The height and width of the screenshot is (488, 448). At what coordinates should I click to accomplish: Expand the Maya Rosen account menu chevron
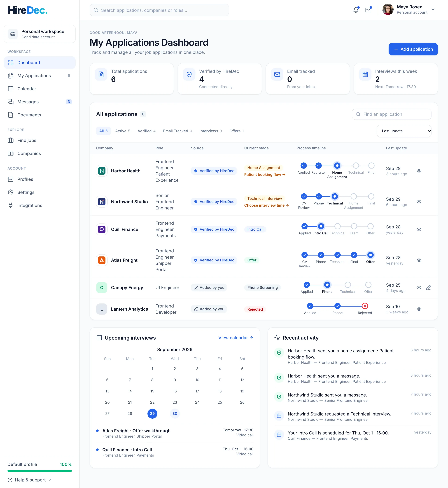click(433, 10)
